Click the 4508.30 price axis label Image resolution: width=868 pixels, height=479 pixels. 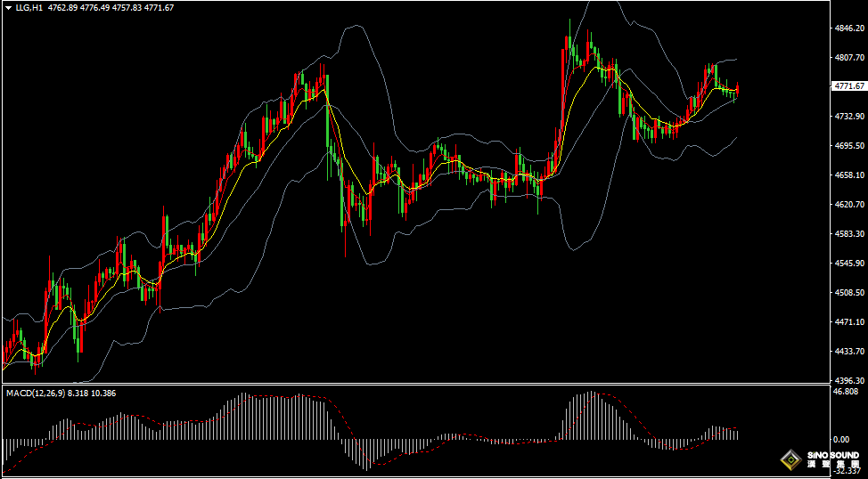[x=848, y=293]
